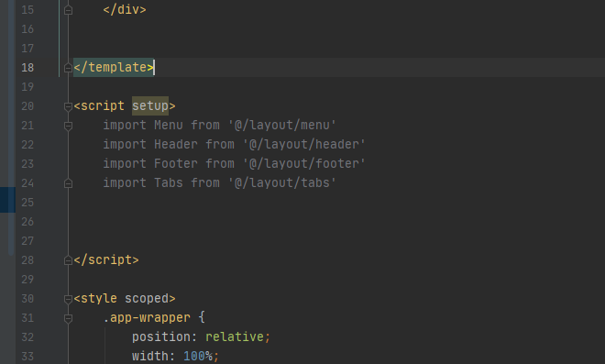Select the '@/layout/header' import path

pyautogui.click(x=304, y=144)
